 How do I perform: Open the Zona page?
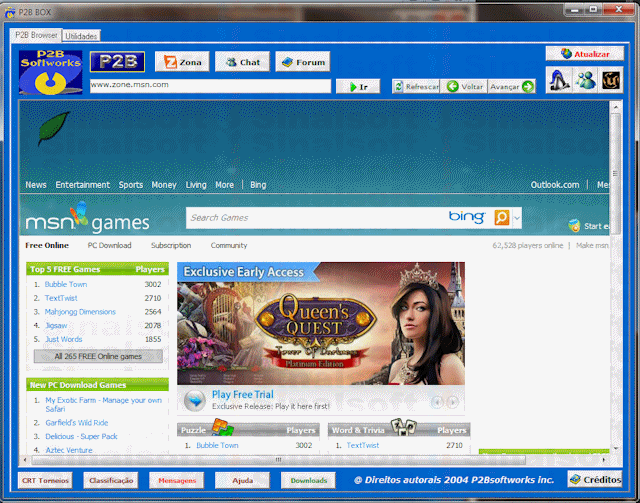pos(182,62)
